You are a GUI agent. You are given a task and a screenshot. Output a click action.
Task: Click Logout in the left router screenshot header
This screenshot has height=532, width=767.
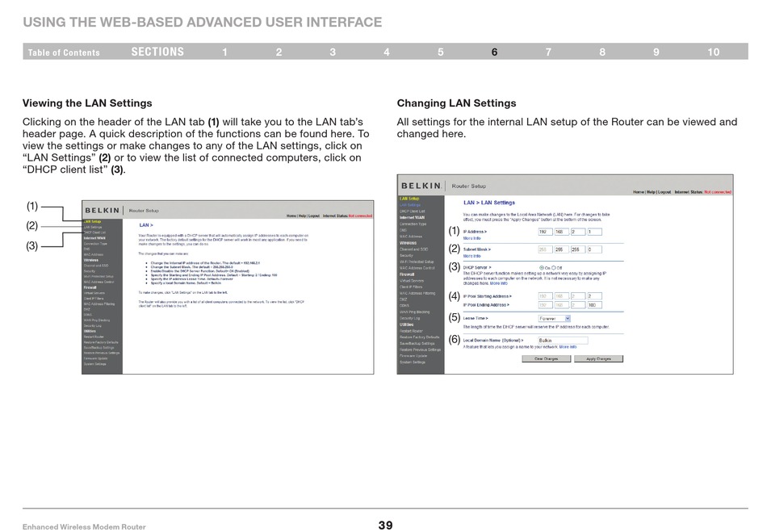click(x=313, y=216)
